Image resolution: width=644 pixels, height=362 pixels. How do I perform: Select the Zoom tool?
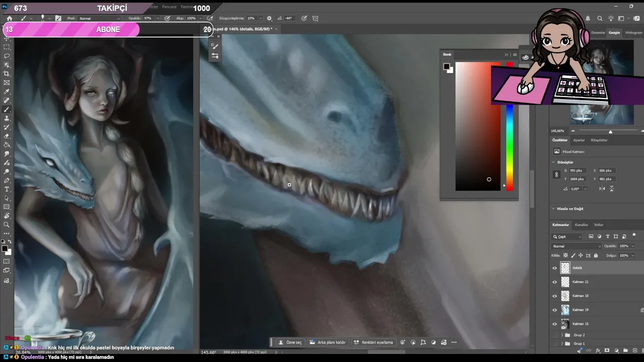(x=7, y=225)
